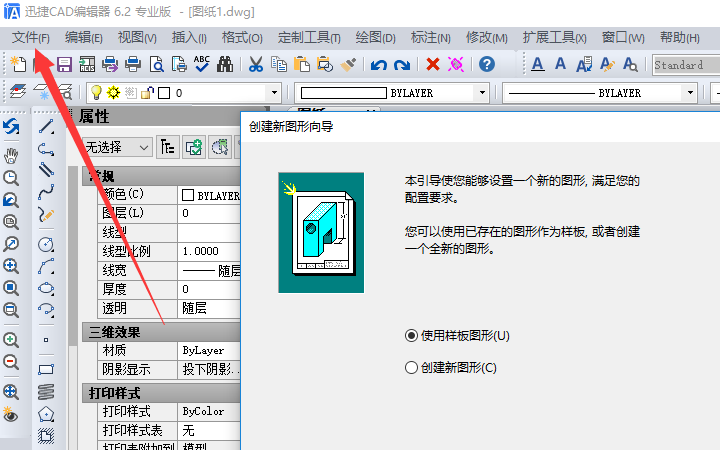Toggle the layer viewport freeze icon
This screenshot has width=720, height=450.
click(130, 93)
